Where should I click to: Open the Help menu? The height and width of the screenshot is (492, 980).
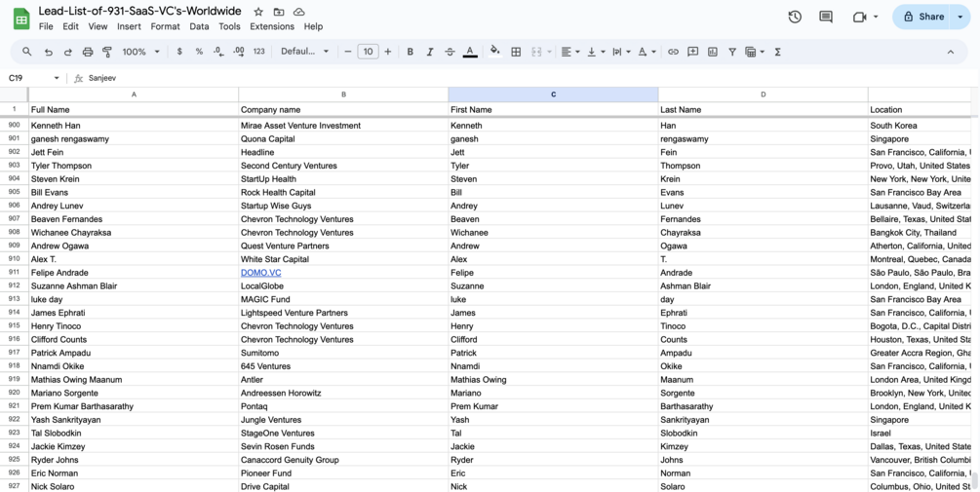click(x=313, y=26)
